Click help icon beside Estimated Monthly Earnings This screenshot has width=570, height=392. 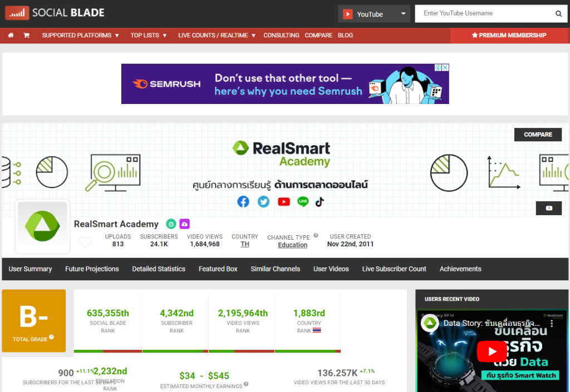pyautogui.click(x=246, y=384)
